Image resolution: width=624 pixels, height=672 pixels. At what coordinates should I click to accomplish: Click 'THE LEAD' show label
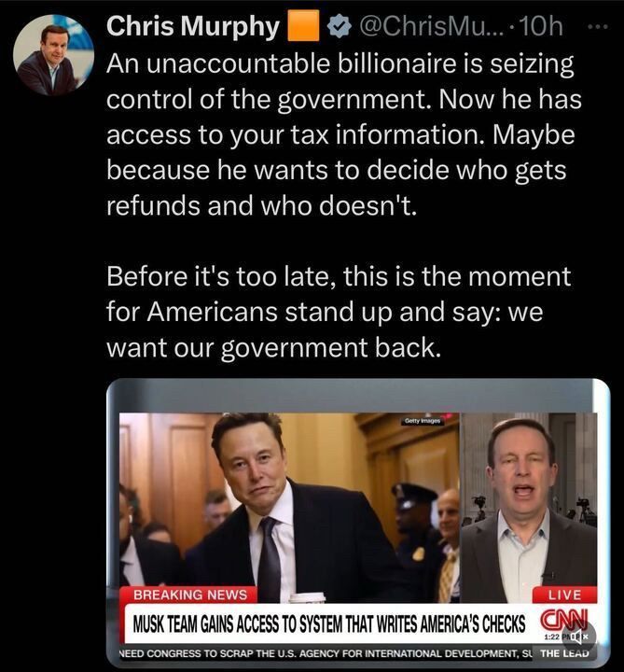[x=564, y=653]
